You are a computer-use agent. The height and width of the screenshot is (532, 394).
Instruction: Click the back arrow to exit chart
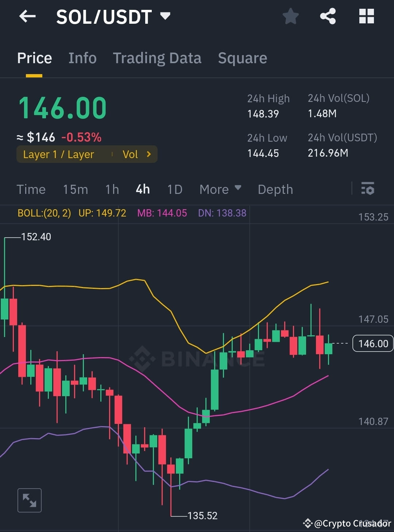coord(27,16)
